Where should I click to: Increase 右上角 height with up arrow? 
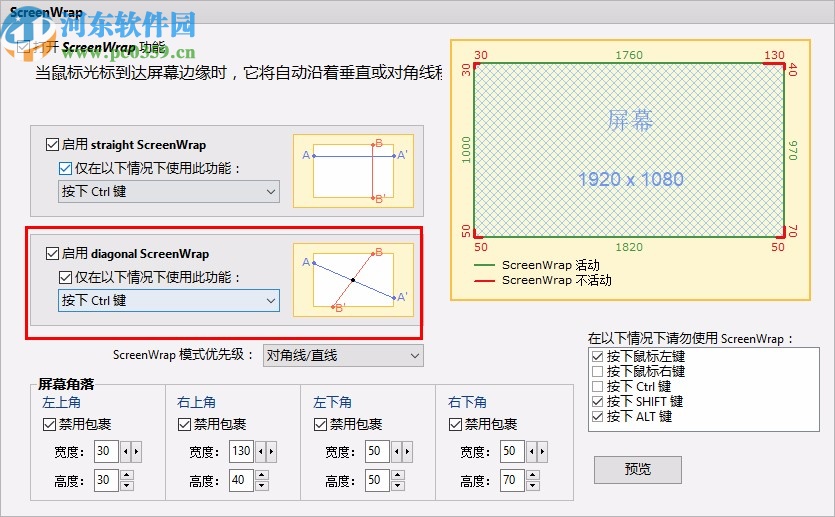[262, 475]
